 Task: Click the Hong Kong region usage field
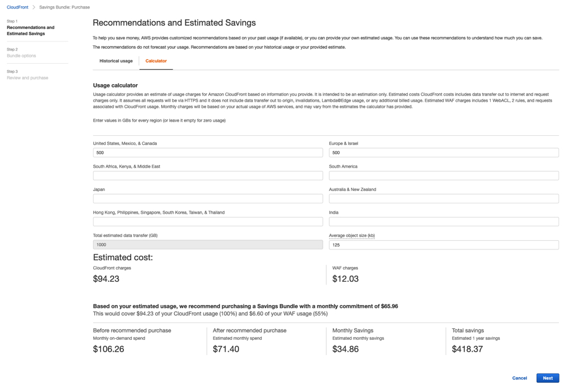click(x=207, y=221)
